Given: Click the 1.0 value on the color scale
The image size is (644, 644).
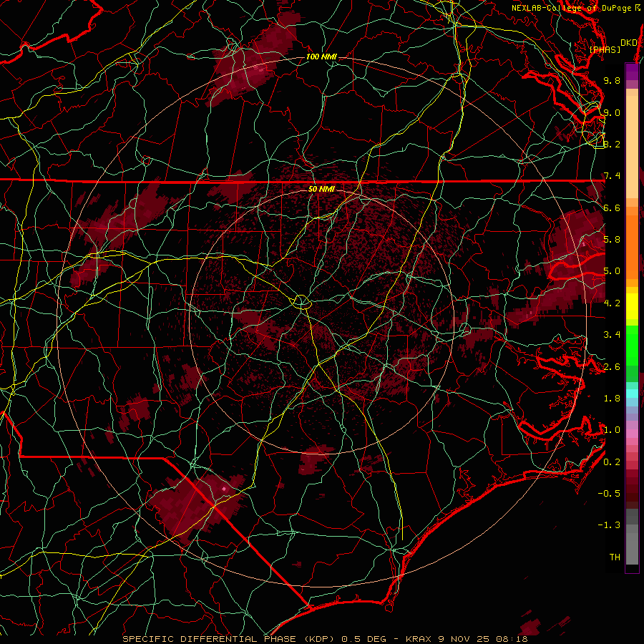Looking at the screenshot, I should [612, 430].
